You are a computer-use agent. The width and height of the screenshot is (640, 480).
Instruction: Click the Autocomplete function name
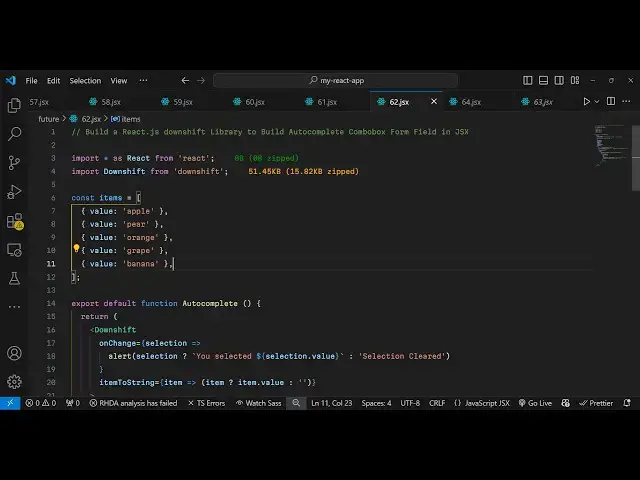[210, 304]
